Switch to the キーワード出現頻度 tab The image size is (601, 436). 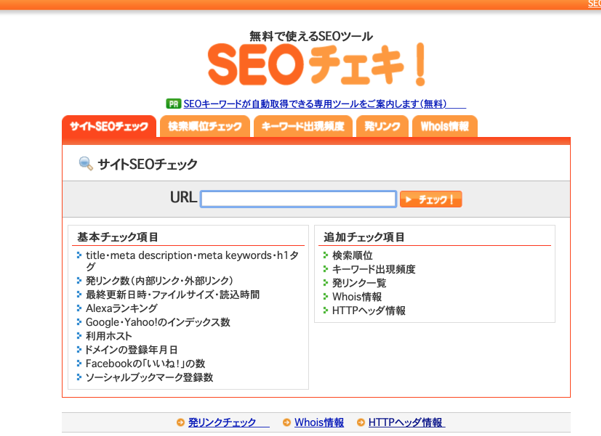pos(303,126)
